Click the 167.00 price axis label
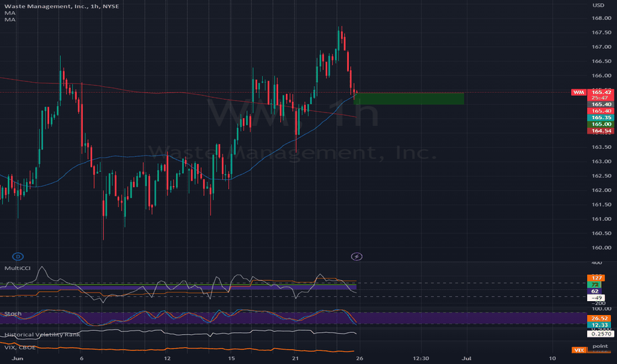This screenshot has height=364, width=617. click(602, 47)
